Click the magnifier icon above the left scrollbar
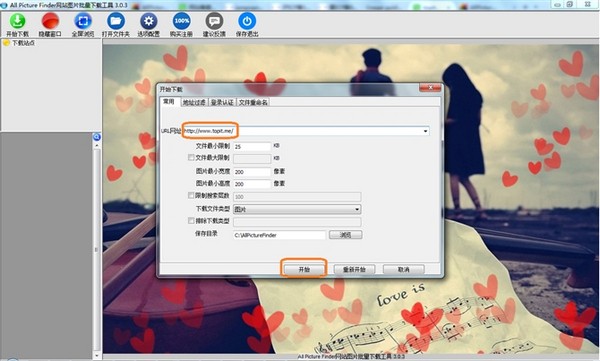Screen dimensions: 600x361 [97, 137]
